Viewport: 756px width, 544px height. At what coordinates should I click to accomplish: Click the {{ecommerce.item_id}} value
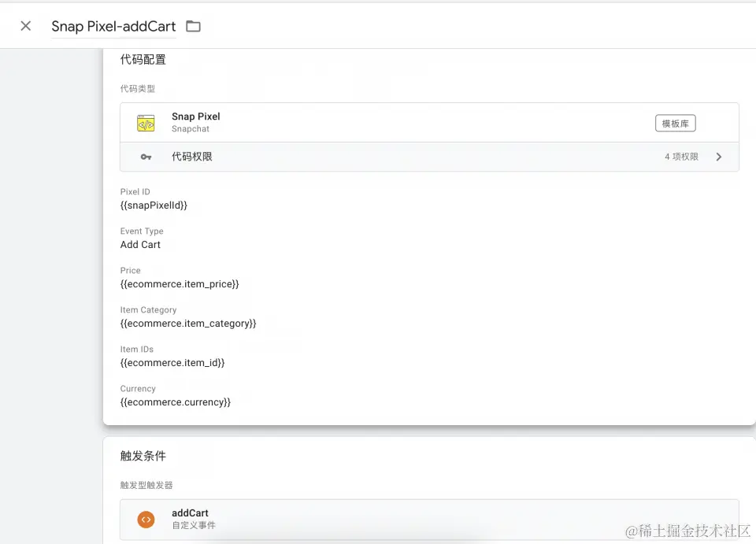[172, 363]
